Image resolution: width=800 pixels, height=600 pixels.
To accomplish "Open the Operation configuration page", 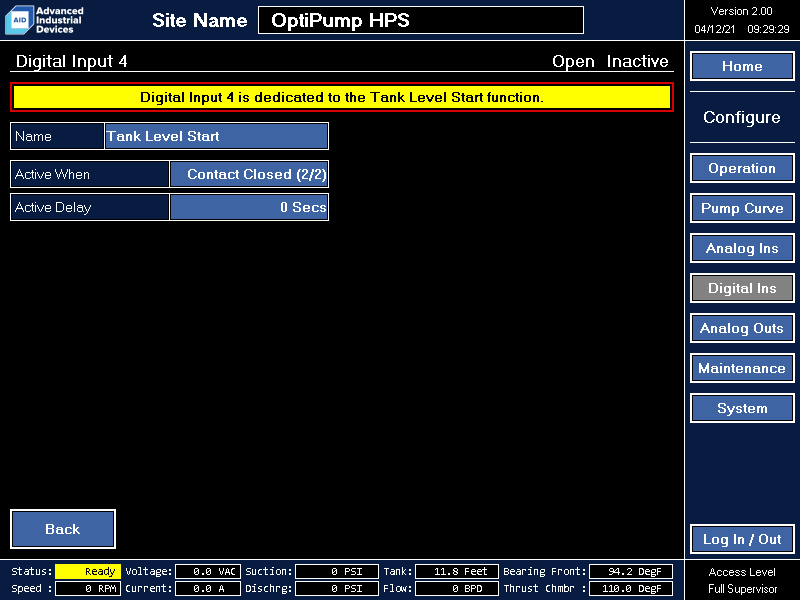I will (742, 168).
